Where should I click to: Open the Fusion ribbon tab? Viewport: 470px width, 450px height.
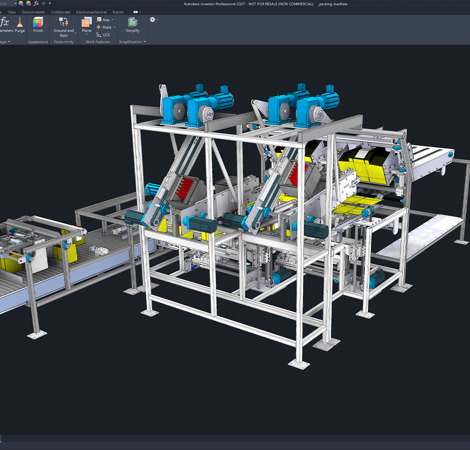click(x=118, y=12)
